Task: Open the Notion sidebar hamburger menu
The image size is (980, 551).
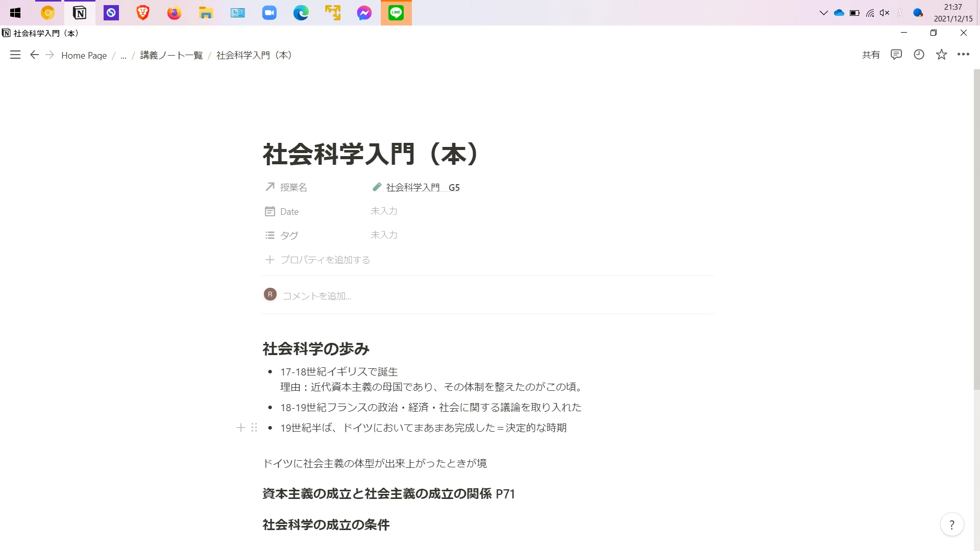Action: [15, 55]
